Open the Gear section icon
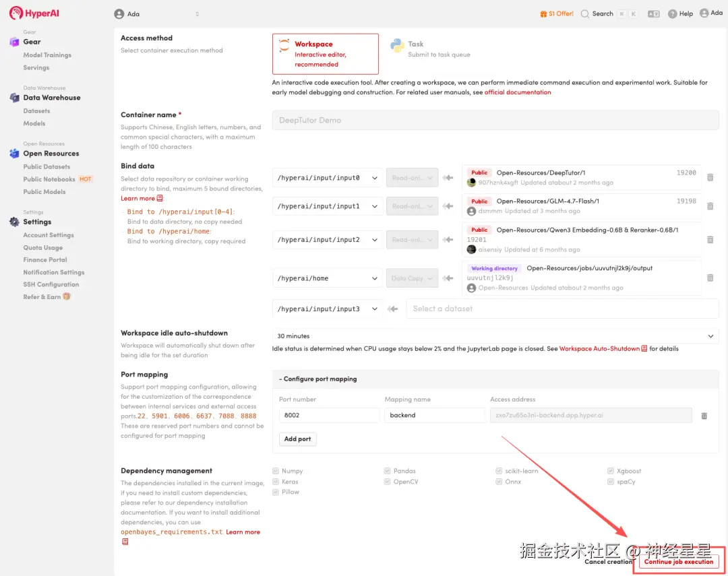 click(x=14, y=42)
